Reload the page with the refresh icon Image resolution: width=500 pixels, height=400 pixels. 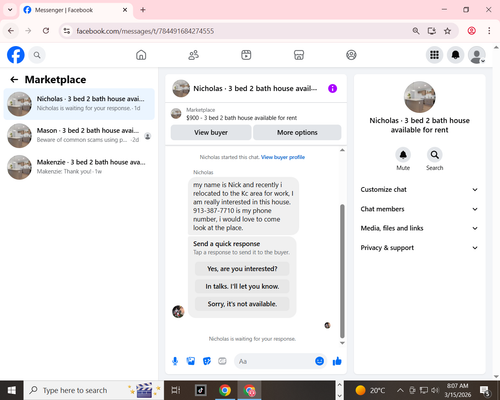pyautogui.click(x=46, y=31)
